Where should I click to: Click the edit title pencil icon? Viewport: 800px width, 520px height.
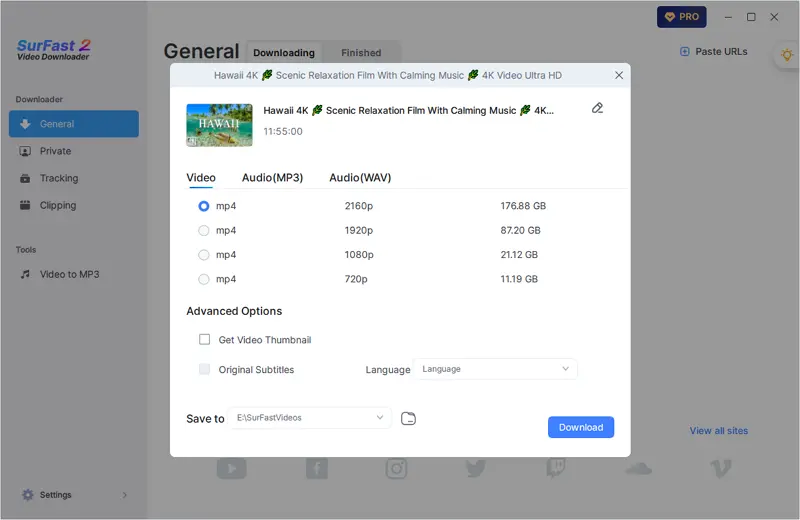(x=597, y=108)
